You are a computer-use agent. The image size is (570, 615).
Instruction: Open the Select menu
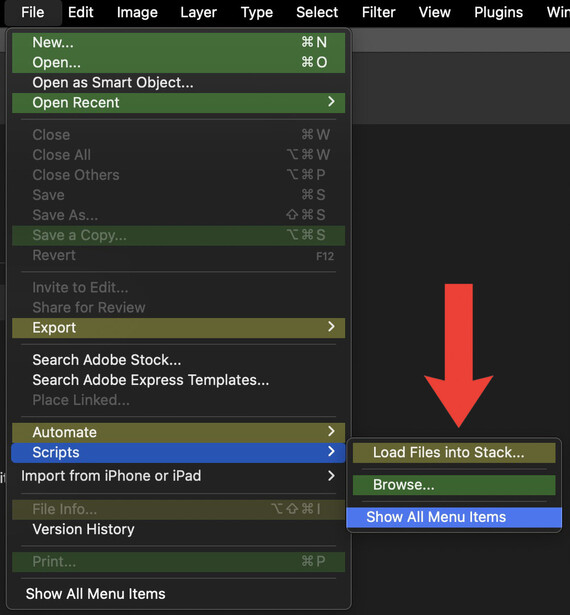(317, 12)
